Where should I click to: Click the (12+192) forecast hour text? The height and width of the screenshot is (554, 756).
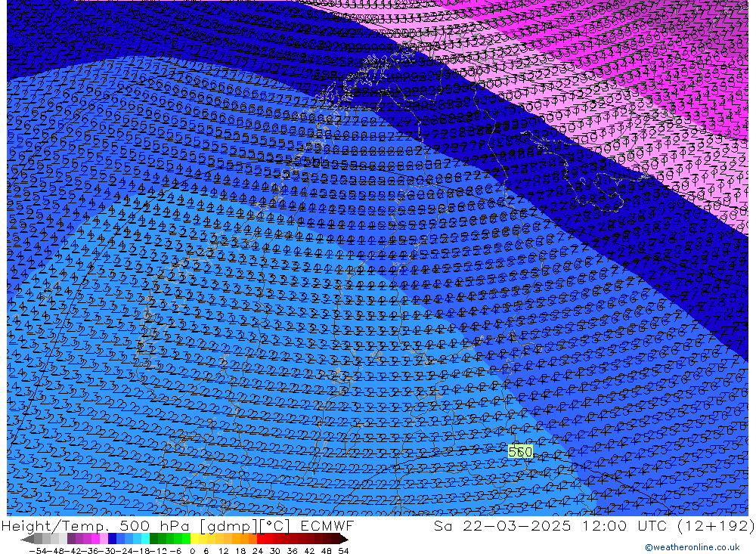[715, 526]
